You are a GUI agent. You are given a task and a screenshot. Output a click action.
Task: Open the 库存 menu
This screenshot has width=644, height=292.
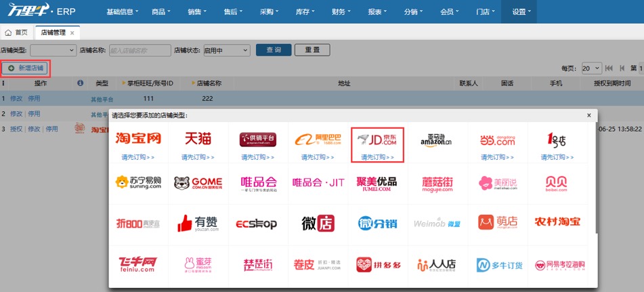[305, 12]
